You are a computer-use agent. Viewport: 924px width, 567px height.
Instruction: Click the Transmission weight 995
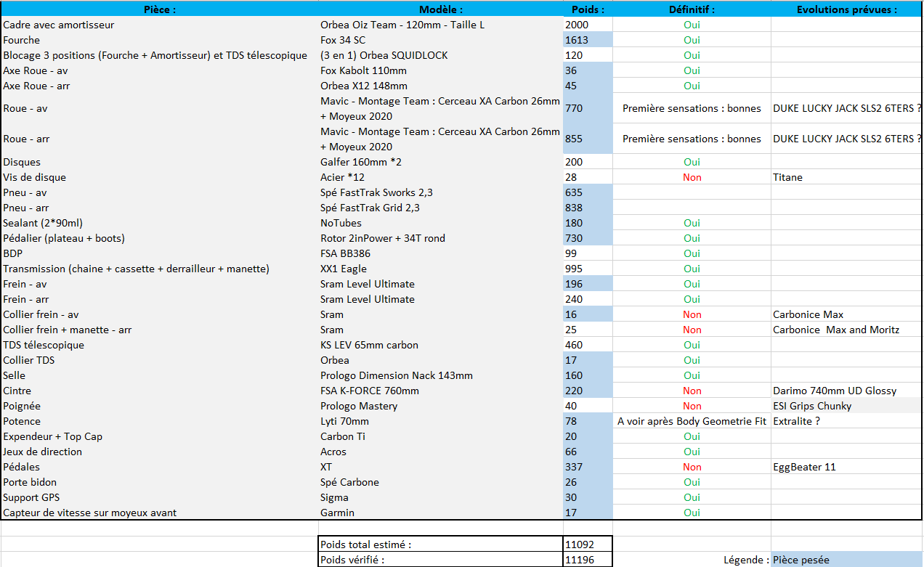tap(588, 269)
